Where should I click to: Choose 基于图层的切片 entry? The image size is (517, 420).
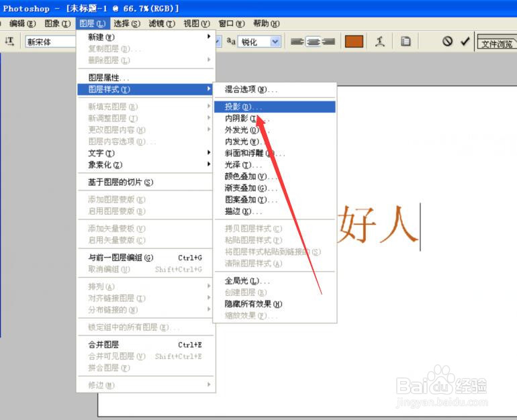point(146,182)
